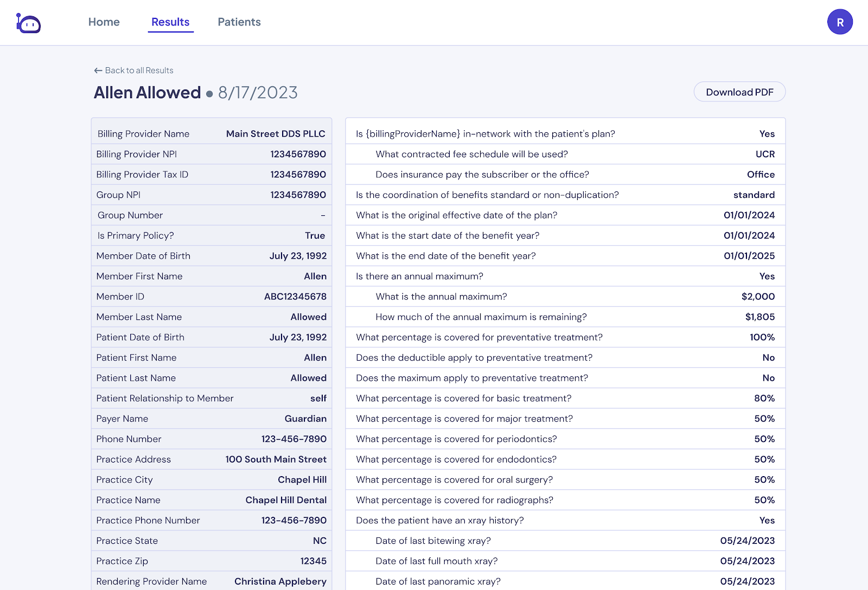Click Date of last full mouth xray

436,561
